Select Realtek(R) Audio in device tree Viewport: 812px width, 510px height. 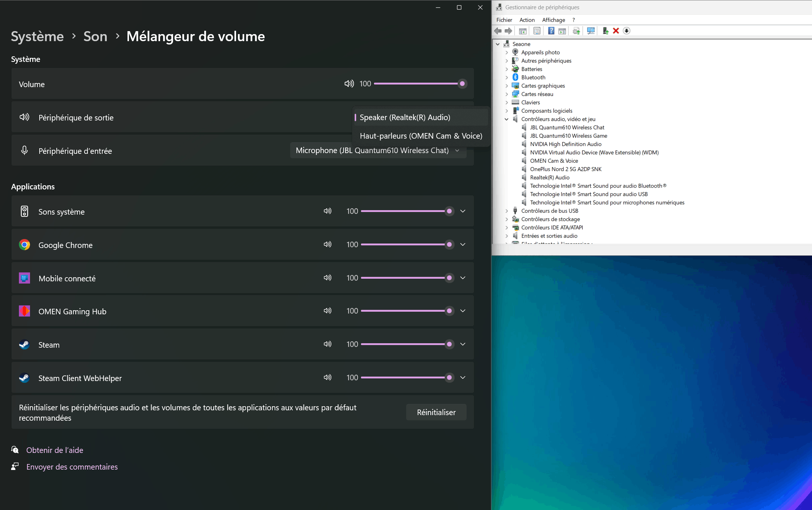(x=549, y=178)
